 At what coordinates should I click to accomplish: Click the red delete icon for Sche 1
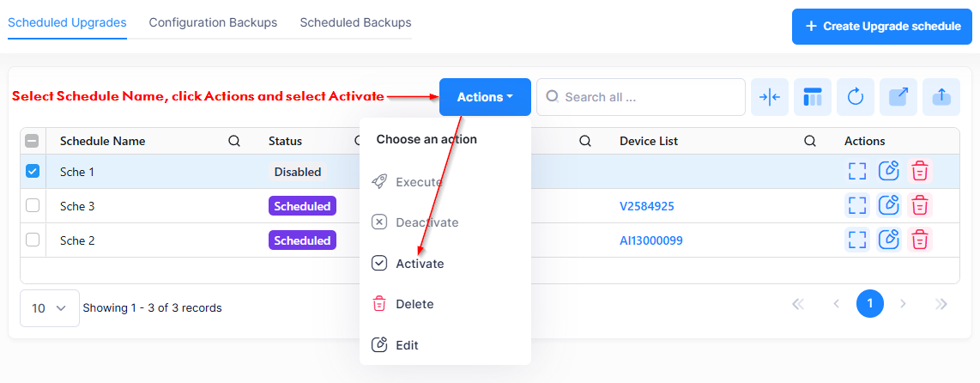click(920, 172)
